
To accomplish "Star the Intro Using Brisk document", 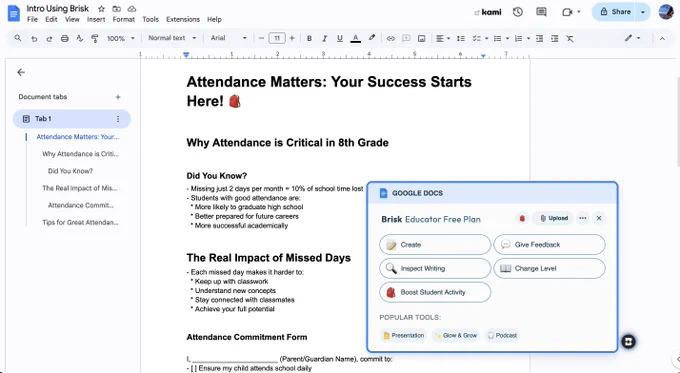I will [101, 9].
